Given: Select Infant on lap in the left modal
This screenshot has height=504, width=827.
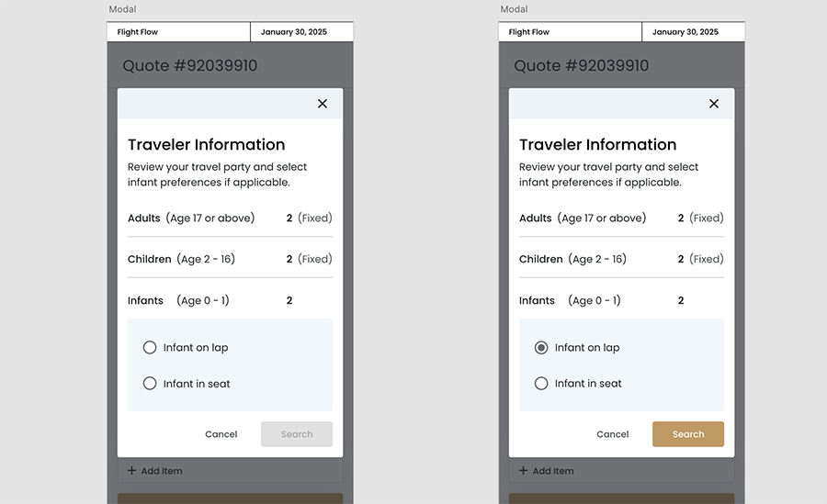Looking at the screenshot, I should (150, 348).
